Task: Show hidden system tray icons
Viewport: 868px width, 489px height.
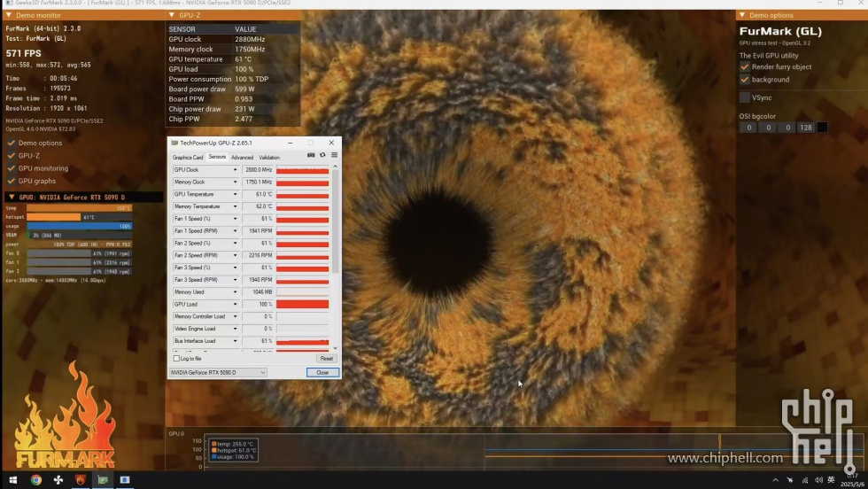Action: tap(776, 480)
